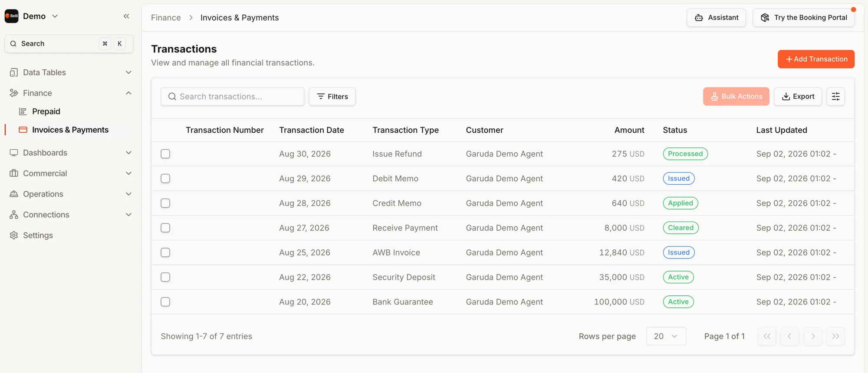Open the Filters button
Viewport: 868px width, 373px height.
(332, 96)
